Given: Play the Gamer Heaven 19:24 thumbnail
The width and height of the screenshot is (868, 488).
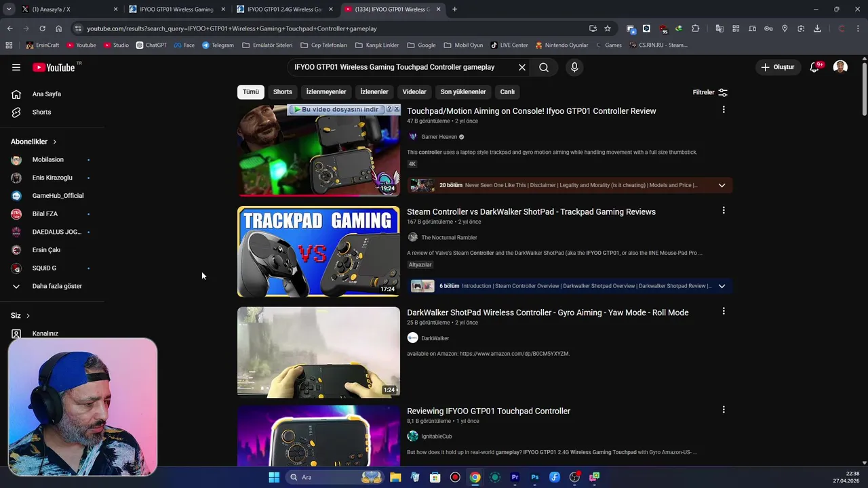Looking at the screenshot, I should pyautogui.click(x=319, y=150).
